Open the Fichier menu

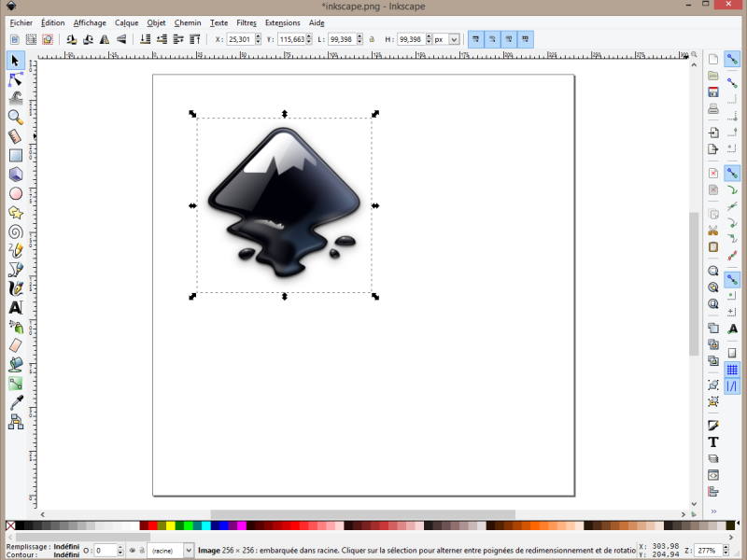pos(21,22)
